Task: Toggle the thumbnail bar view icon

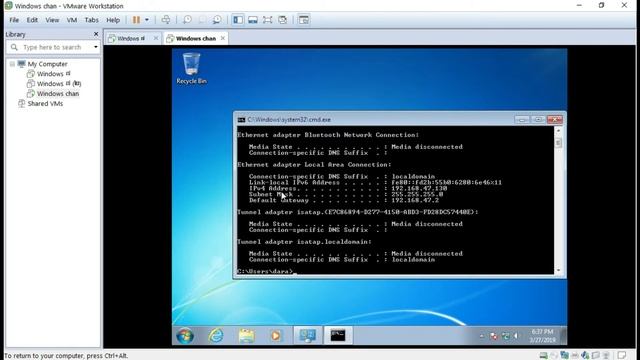Action: point(253,20)
